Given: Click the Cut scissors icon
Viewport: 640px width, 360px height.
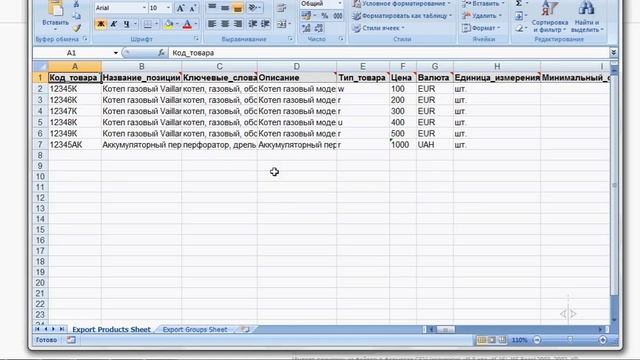Looking at the screenshot, I should [x=76, y=4].
